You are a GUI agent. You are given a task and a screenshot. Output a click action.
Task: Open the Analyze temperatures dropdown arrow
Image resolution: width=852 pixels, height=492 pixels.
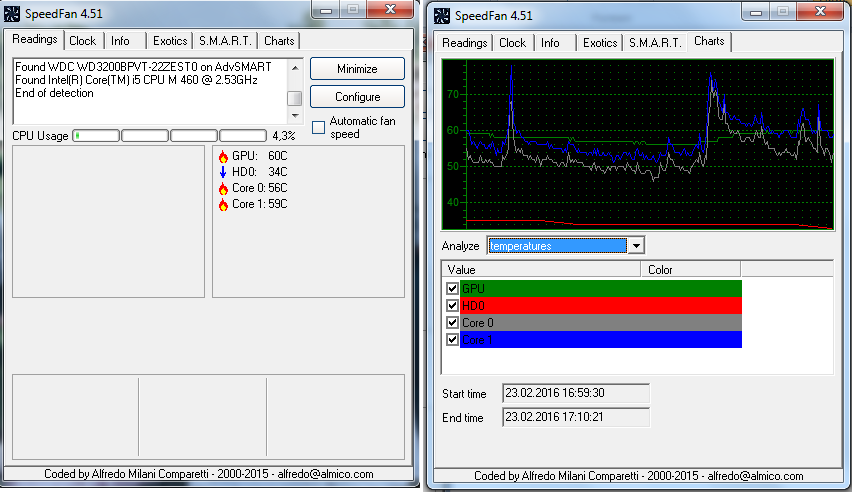point(636,246)
